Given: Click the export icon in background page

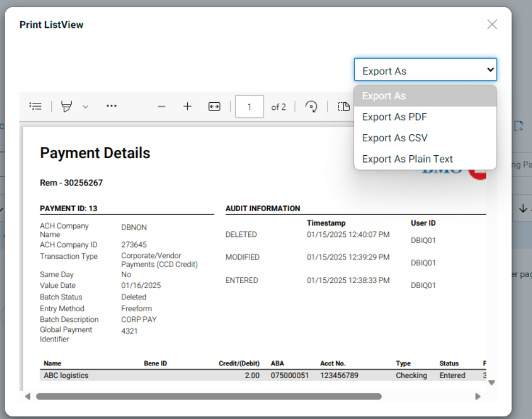Looking at the screenshot, I should tap(519, 126).
